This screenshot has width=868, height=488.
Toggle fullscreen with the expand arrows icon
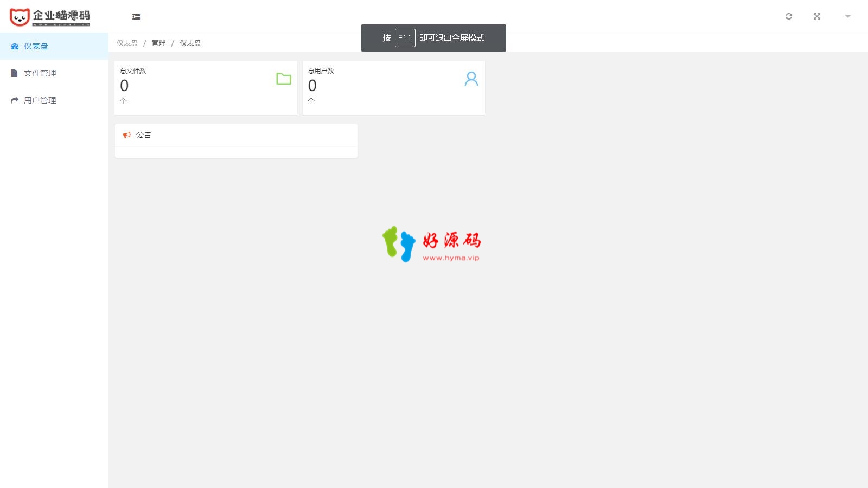(x=817, y=16)
